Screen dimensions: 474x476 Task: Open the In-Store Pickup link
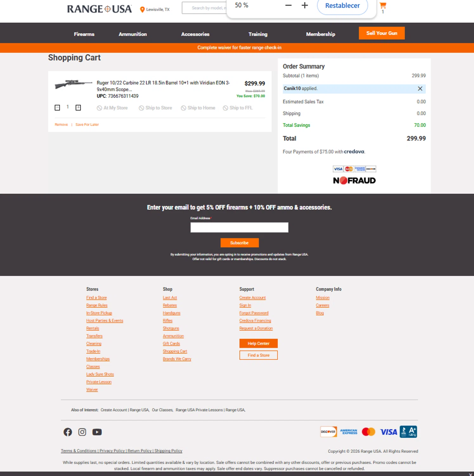99,313
